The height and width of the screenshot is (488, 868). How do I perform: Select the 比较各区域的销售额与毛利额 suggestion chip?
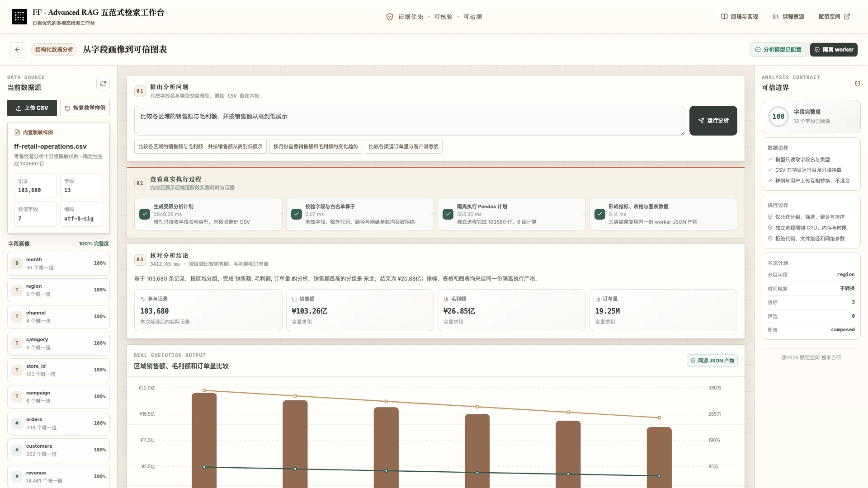point(200,146)
